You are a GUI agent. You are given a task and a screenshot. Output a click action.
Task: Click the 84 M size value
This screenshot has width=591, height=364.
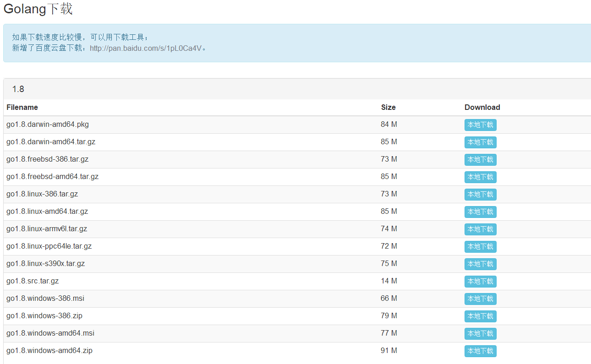click(389, 125)
